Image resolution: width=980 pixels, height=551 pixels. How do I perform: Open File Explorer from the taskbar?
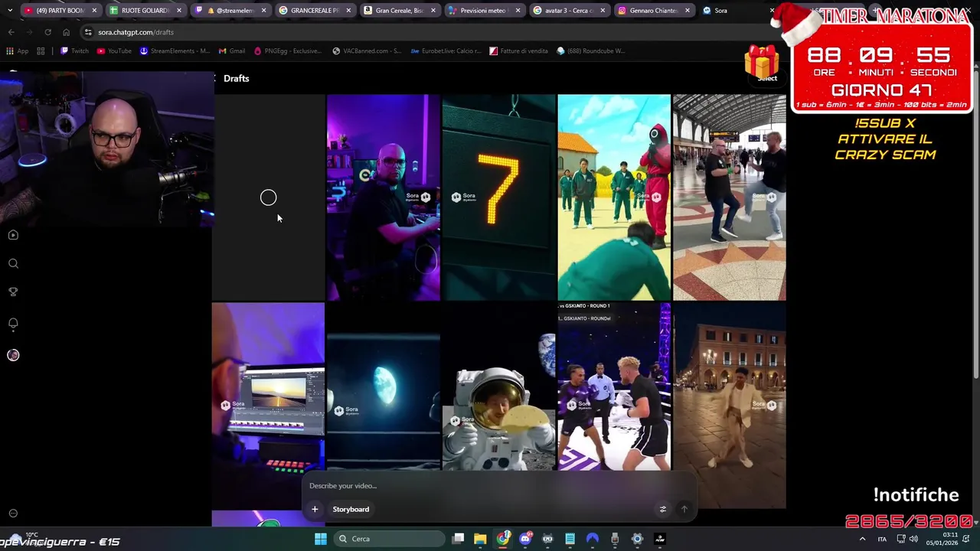point(480,539)
